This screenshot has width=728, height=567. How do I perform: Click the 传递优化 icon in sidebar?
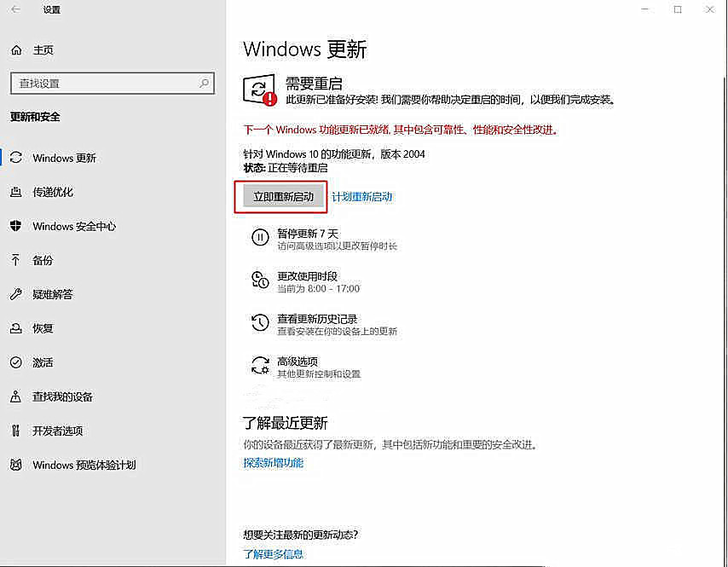(x=16, y=192)
